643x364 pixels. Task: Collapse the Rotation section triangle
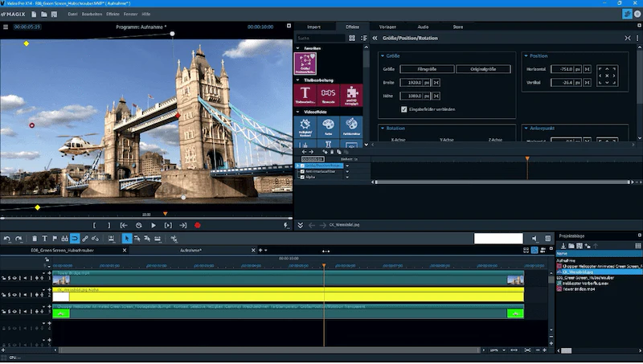coord(383,129)
